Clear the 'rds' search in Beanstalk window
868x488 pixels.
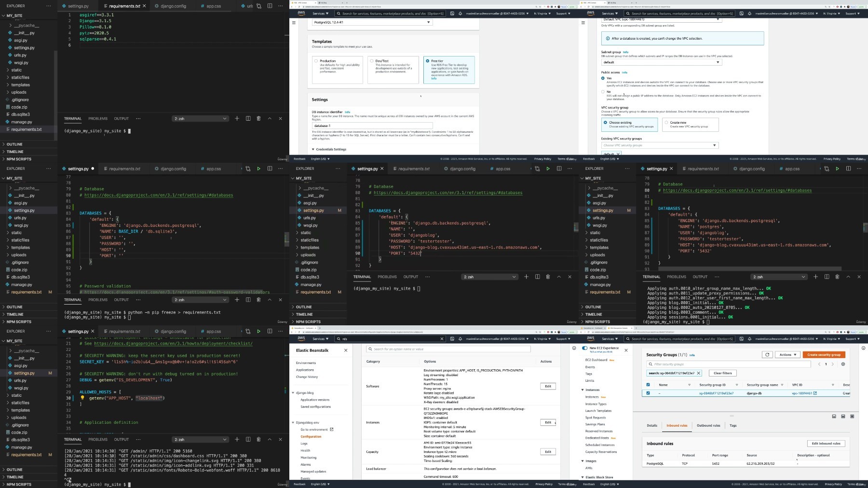pyautogui.click(x=441, y=339)
